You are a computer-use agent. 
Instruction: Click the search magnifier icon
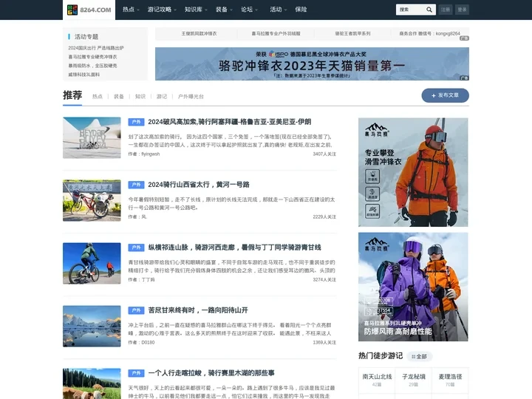coord(429,10)
